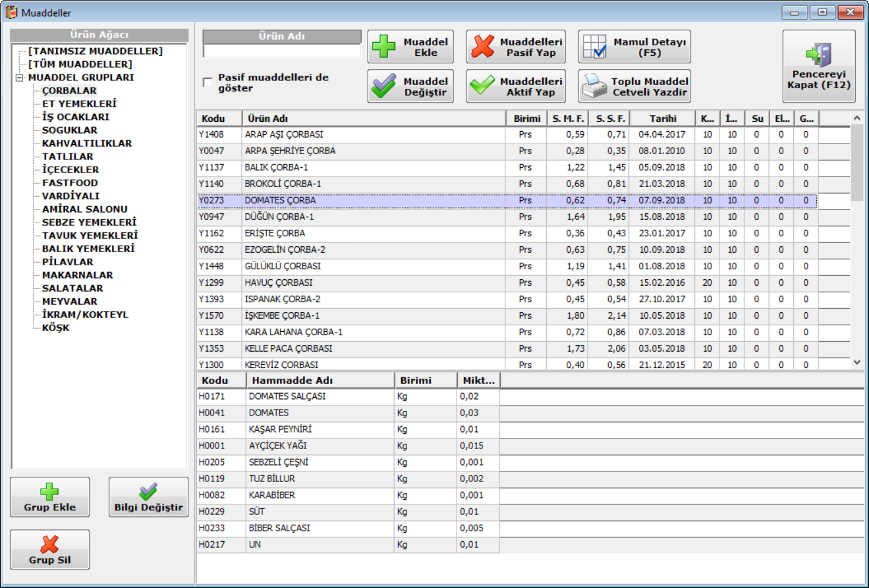Select İÇECEKLER category in the tree
This screenshot has height=588, width=869.
pyautogui.click(x=70, y=170)
